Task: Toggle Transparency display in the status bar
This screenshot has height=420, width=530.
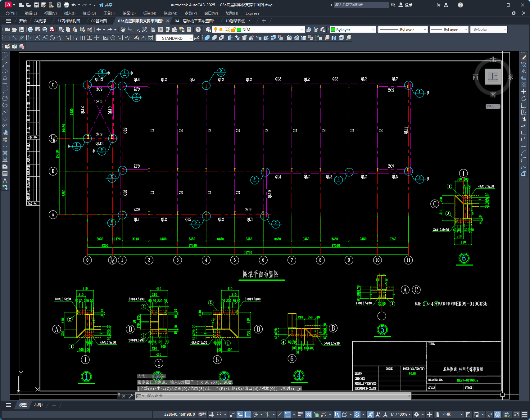Action: [x=308, y=414]
